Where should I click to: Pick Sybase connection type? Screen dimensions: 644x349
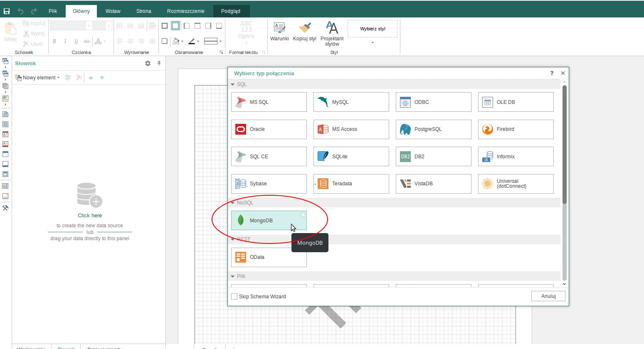click(x=269, y=184)
